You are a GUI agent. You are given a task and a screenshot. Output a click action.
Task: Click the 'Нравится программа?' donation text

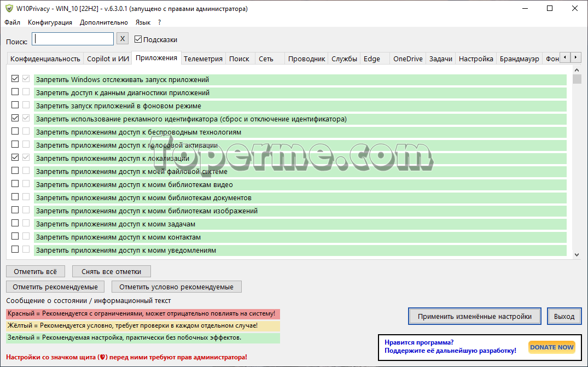419,342
